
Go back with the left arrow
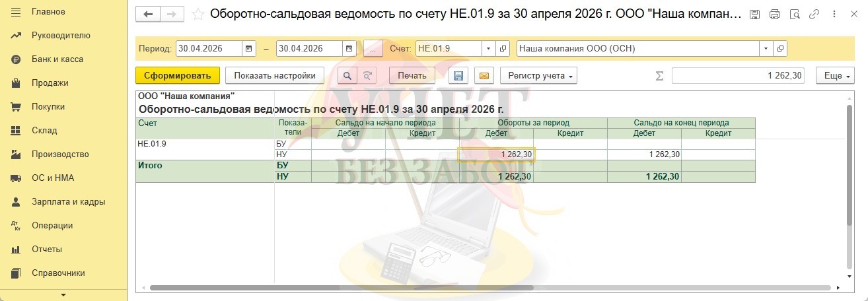[148, 14]
